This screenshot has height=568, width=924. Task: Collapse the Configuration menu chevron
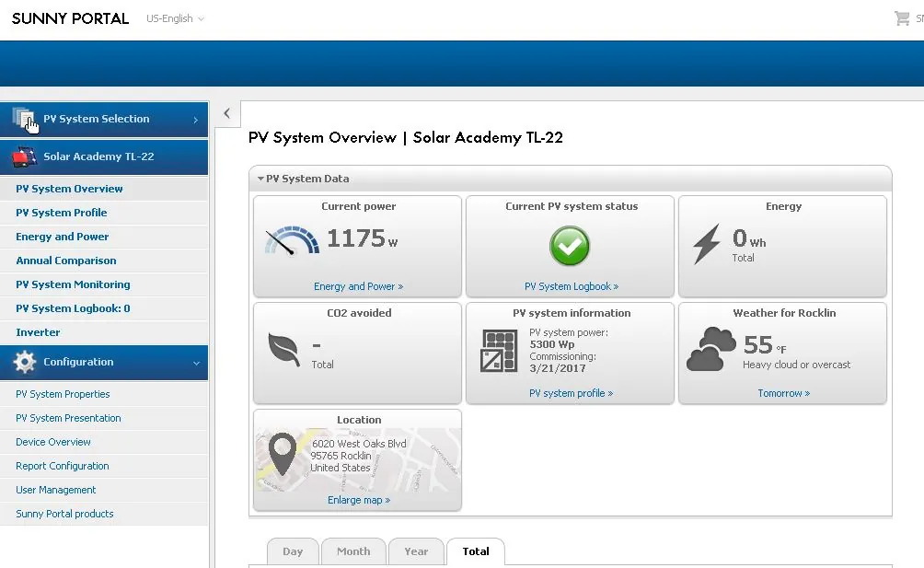196,363
